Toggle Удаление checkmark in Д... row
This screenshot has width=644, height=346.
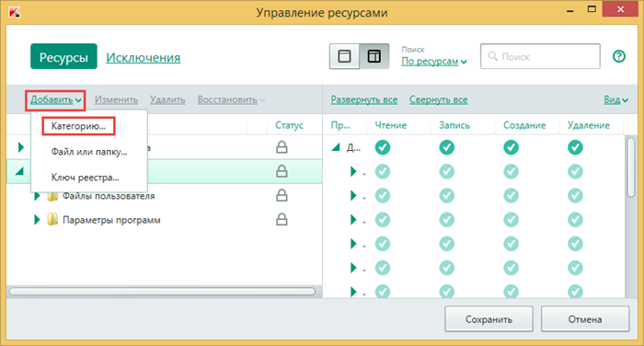[575, 147]
